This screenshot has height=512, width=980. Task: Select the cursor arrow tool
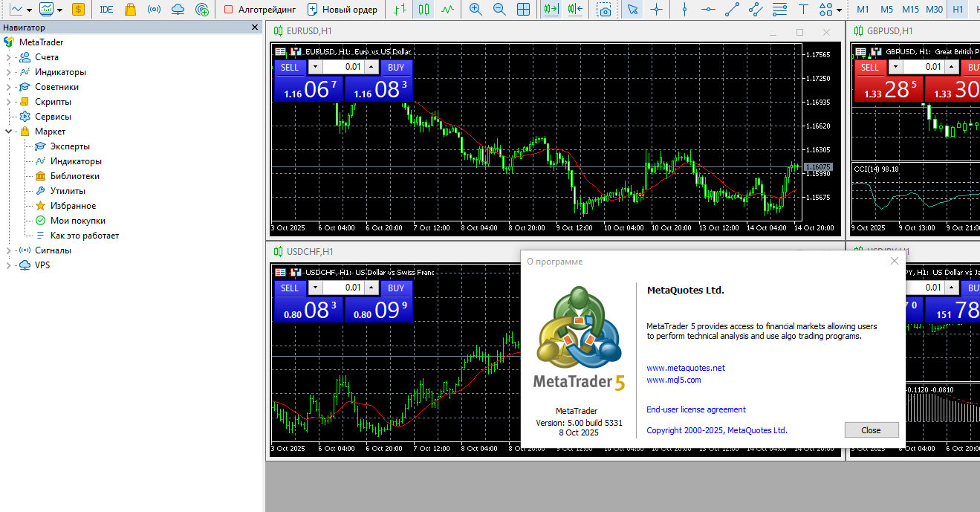point(632,10)
